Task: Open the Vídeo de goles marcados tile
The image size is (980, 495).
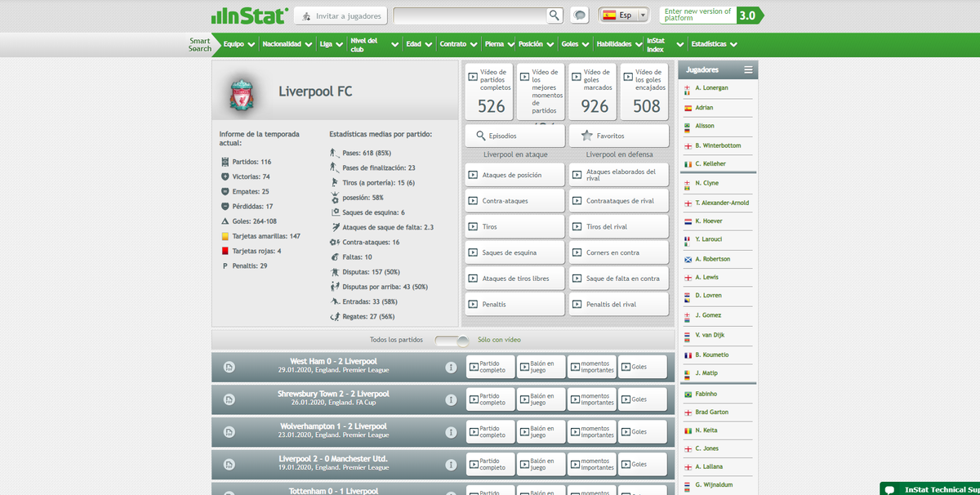Action: pos(593,92)
